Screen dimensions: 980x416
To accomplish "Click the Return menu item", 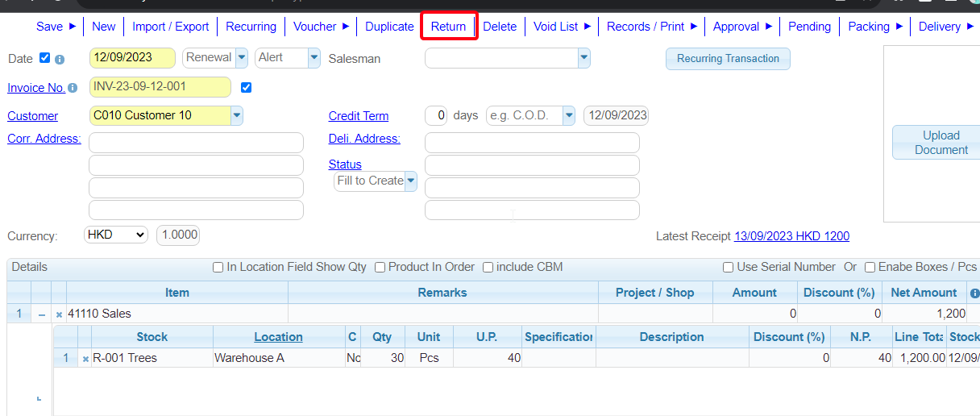I will 448,27.
